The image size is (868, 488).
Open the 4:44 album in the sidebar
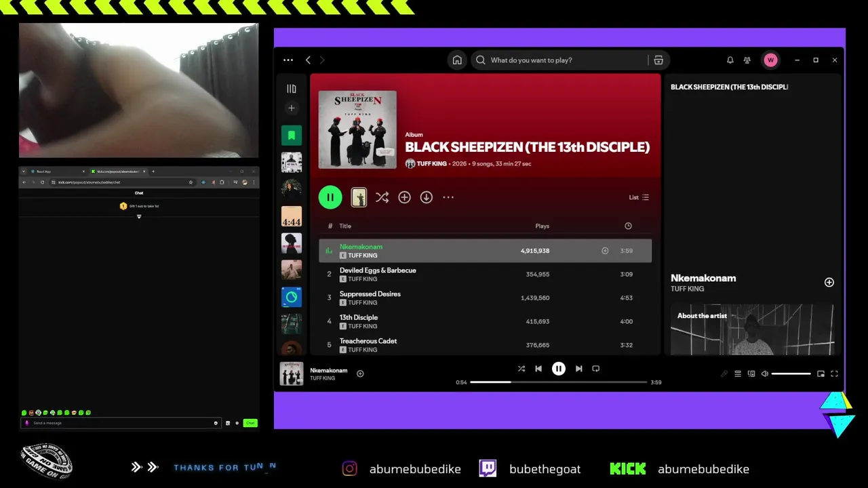coord(292,216)
